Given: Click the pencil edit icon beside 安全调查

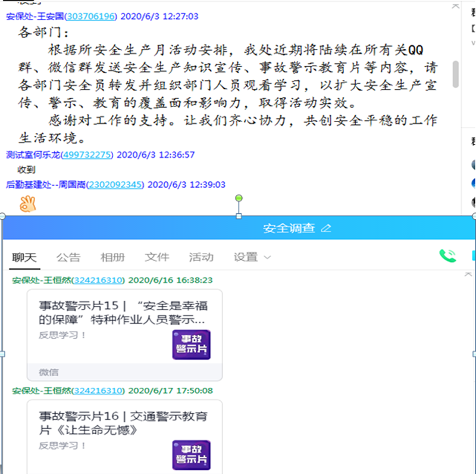Looking at the screenshot, I should [325, 228].
